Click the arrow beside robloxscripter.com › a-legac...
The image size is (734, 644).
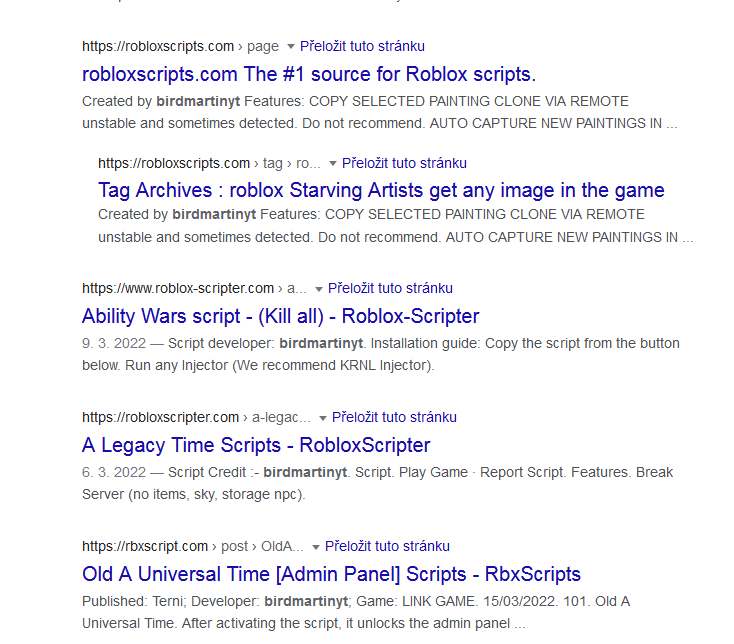pyautogui.click(x=323, y=418)
